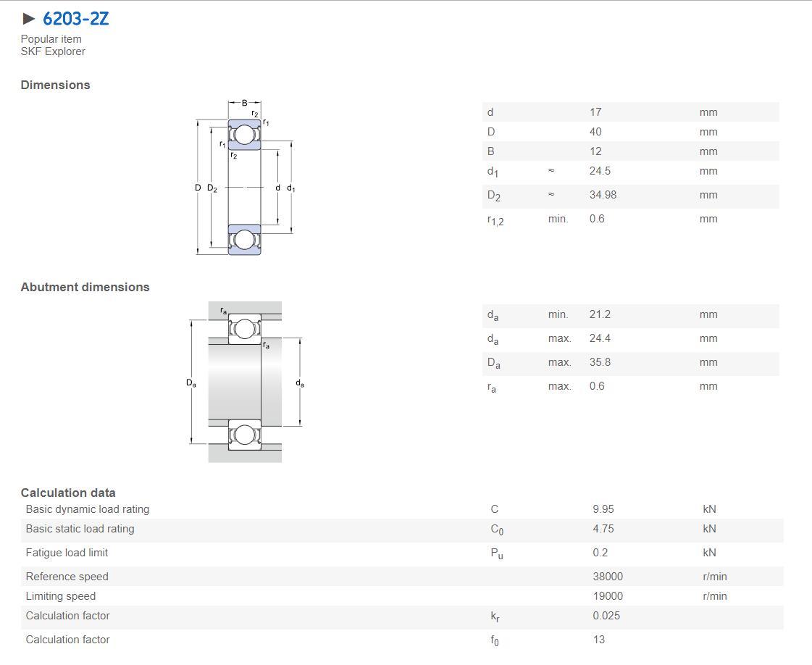Click the f0 calculation factor value 13
The width and height of the screenshot is (812, 665).
tap(599, 640)
